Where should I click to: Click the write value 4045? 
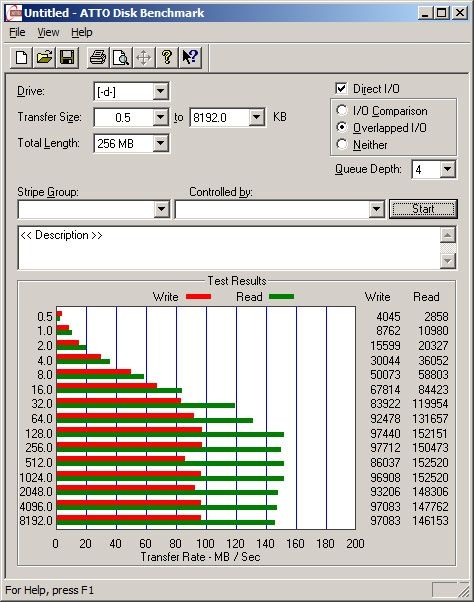pos(388,316)
